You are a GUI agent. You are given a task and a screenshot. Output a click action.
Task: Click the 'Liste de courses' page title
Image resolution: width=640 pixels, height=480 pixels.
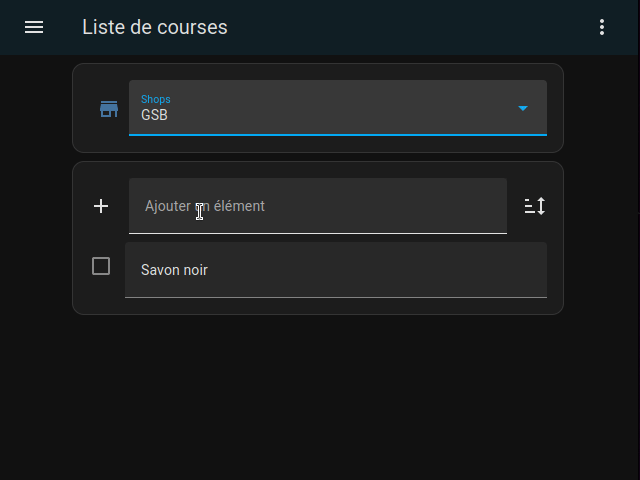(155, 27)
